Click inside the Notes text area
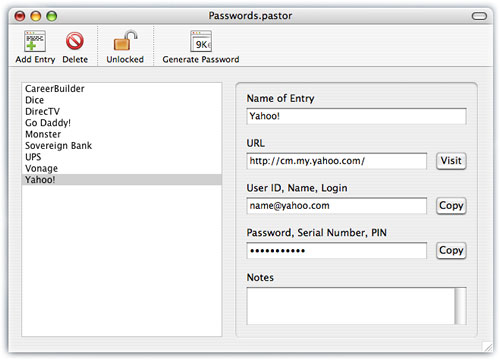Screen dimensions: 500x360 click(x=351, y=306)
